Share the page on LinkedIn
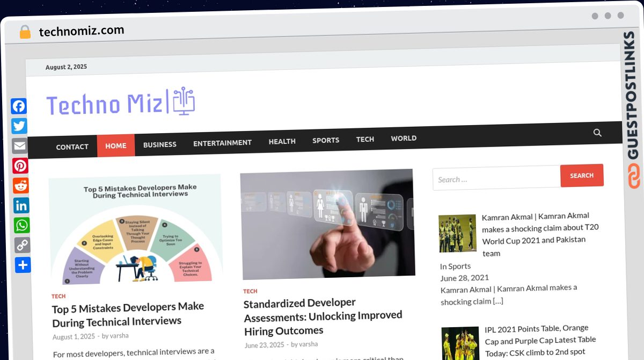 (x=21, y=205)
